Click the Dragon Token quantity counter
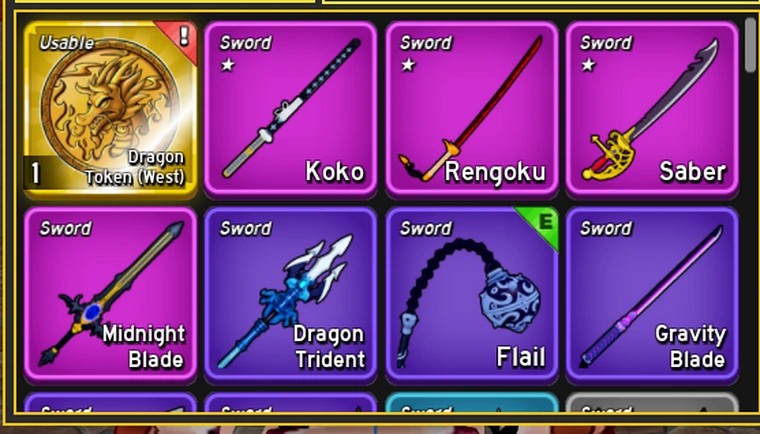This screenshot has height=434, width=760. tap(35, 173)
